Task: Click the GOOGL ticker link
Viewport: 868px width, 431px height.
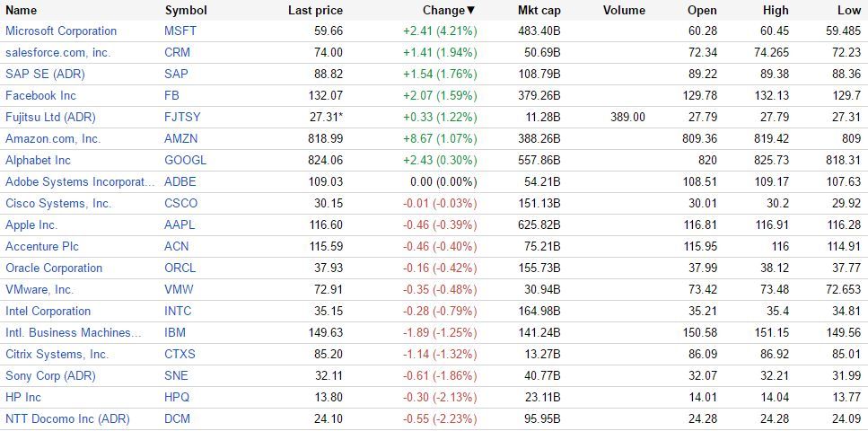Action: [186, 160]
